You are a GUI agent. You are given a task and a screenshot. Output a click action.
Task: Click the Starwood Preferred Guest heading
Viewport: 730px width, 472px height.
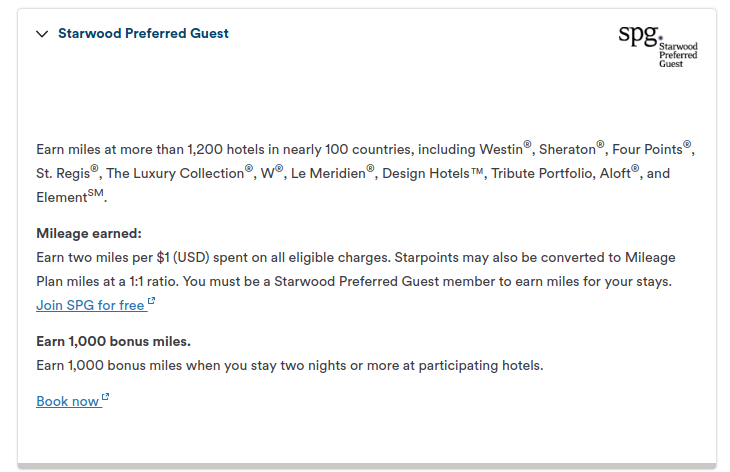(143, 34)
